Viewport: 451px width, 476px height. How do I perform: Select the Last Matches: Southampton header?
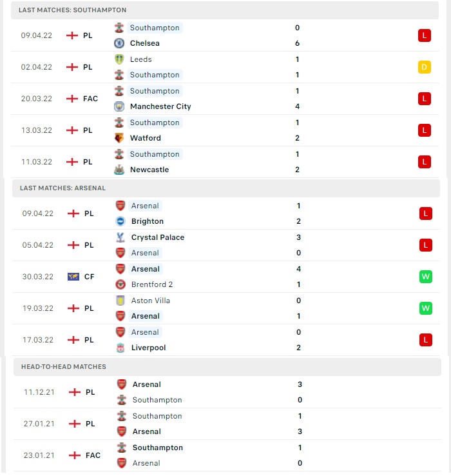tap(225, 10)
